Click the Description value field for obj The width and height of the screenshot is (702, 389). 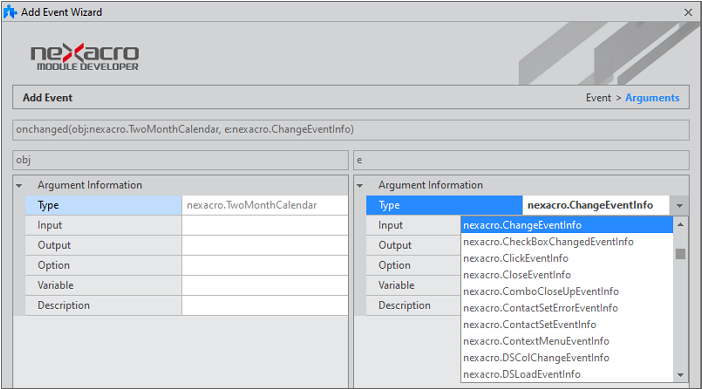[265, 305]
